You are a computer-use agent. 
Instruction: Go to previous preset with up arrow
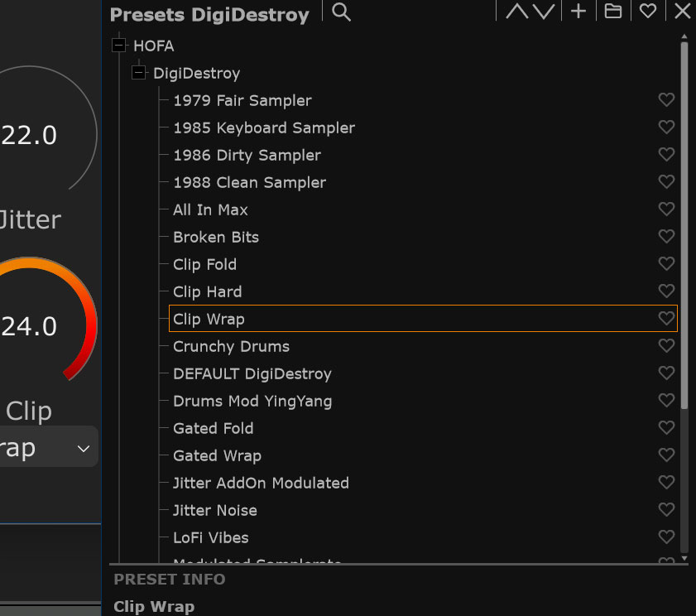pos(516,12)
